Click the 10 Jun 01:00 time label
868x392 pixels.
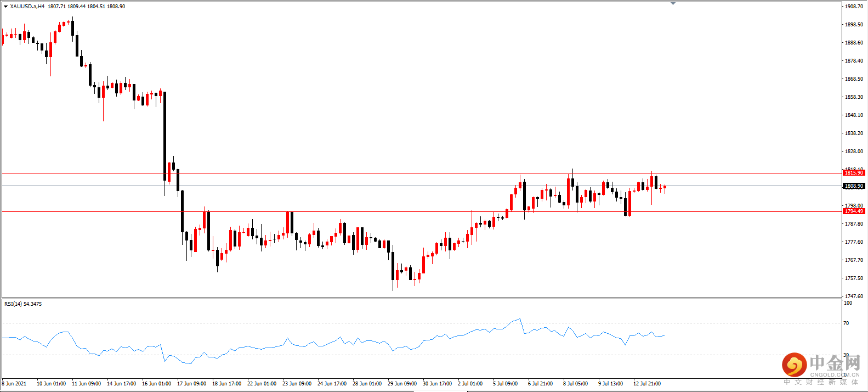click(51, 384)
